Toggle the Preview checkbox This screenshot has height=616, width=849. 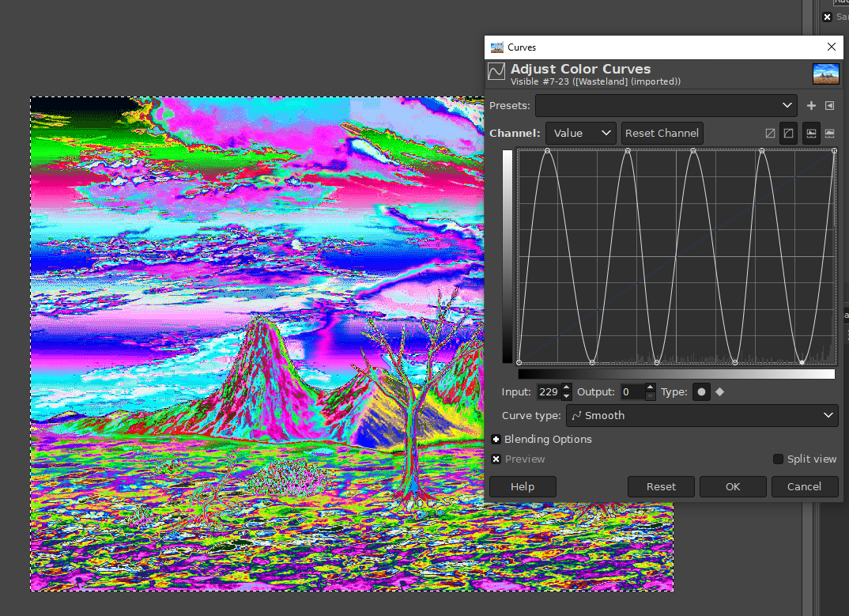point(496,459)
